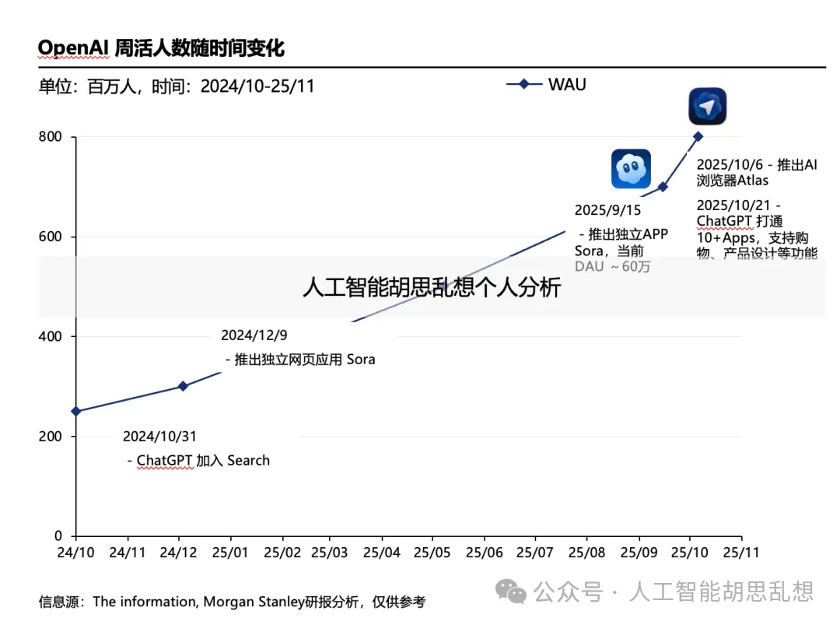Viewport: 840px width, 625px height.
Task: Click the x-axis label '25/05'
Action: point(432,553)
